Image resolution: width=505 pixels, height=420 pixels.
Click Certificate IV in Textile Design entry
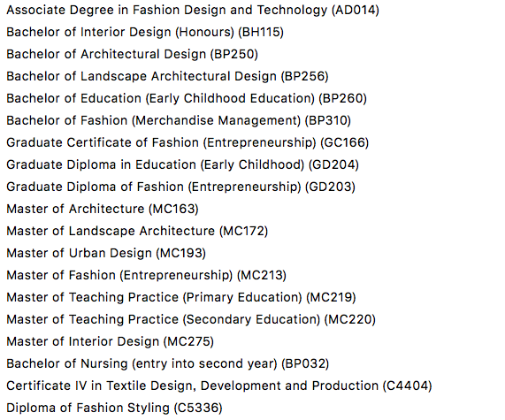219,386
